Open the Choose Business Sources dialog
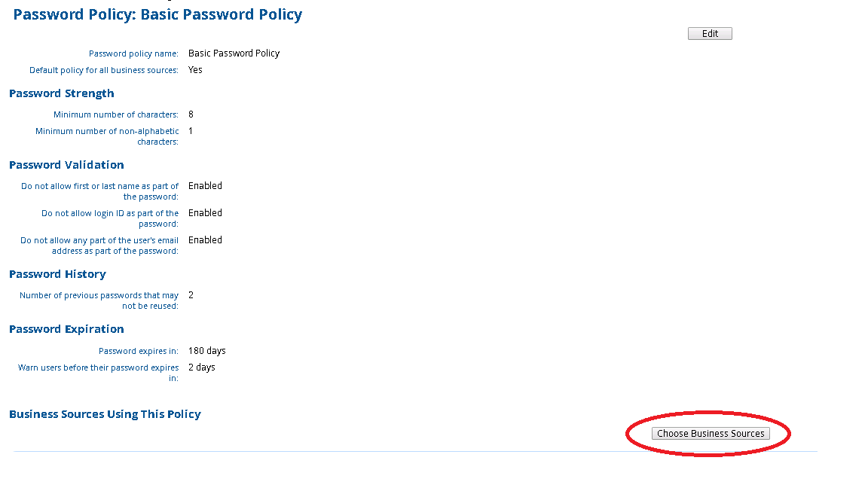The height and width of the screenshot is (488, 868). (x=711, y=434)
